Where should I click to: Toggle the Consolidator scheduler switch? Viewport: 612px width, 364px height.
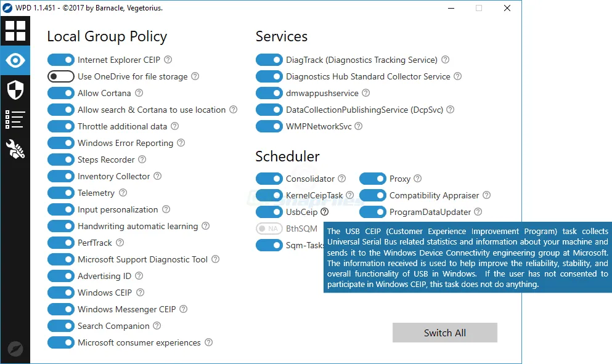coord(269,179)
